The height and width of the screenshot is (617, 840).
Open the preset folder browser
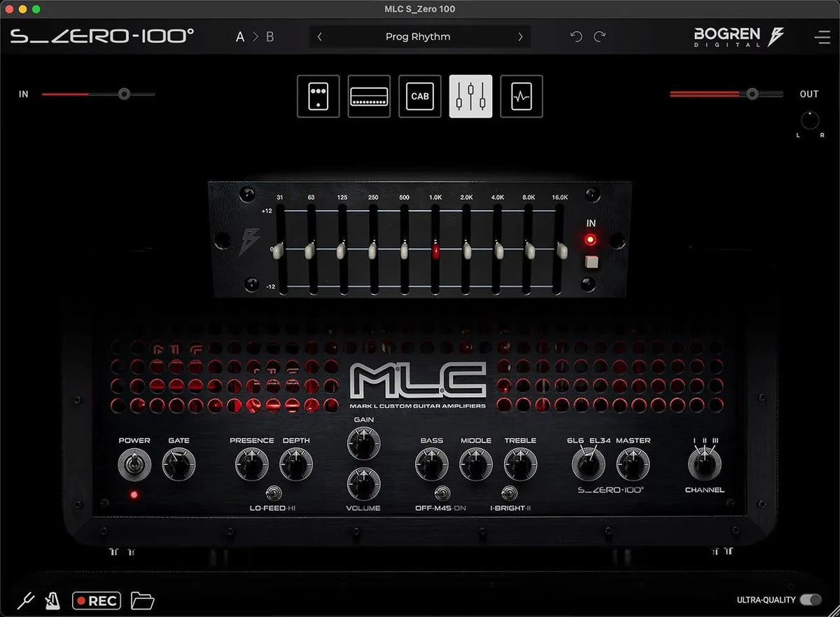[x=142, y=600]
